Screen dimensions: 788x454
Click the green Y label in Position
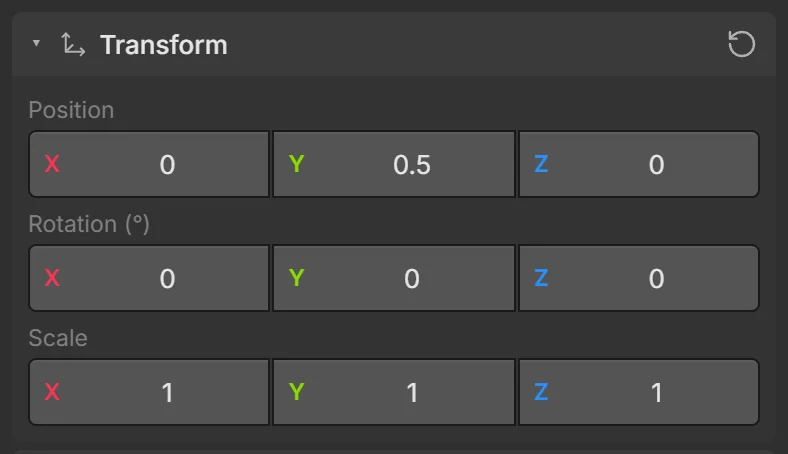[297, 164]
